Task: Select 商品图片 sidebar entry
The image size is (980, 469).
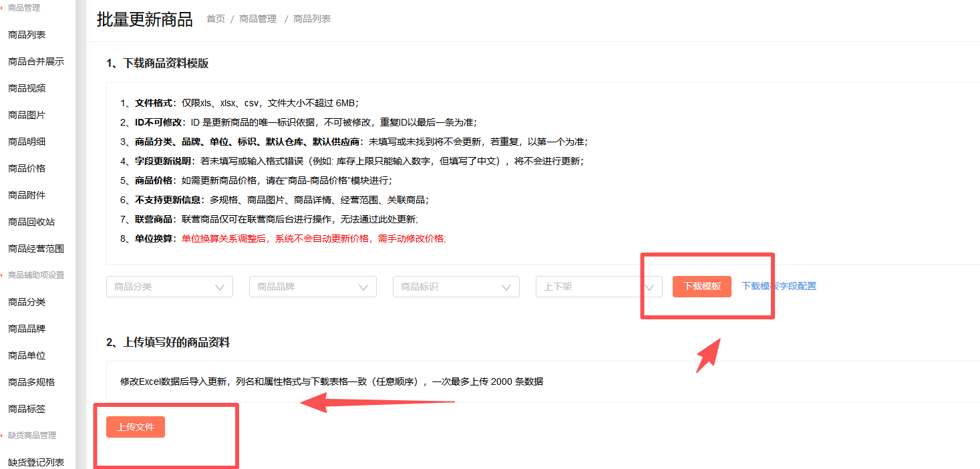Action: (x=27, y=115)
